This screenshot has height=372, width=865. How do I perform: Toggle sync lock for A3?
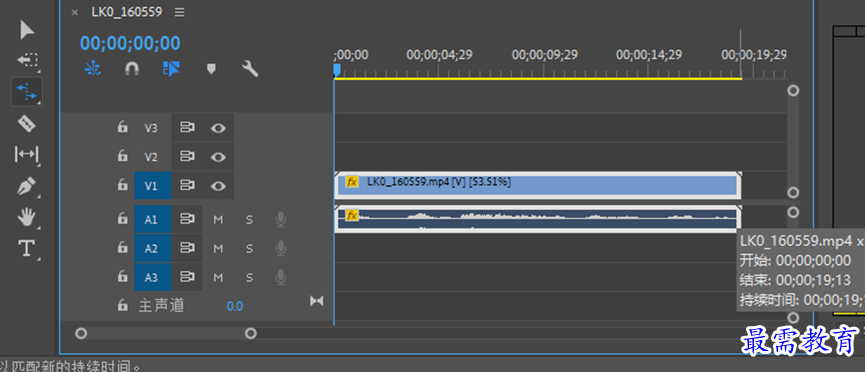(188, 277)
